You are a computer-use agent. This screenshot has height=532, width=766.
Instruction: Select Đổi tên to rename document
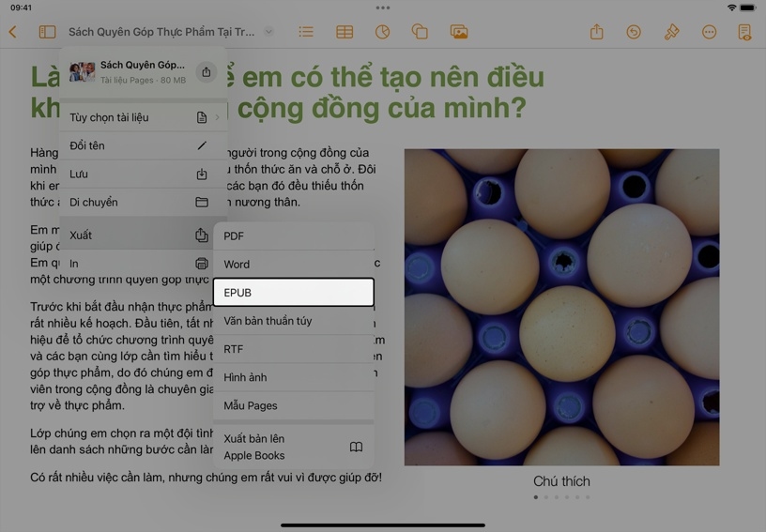[138, 145]
